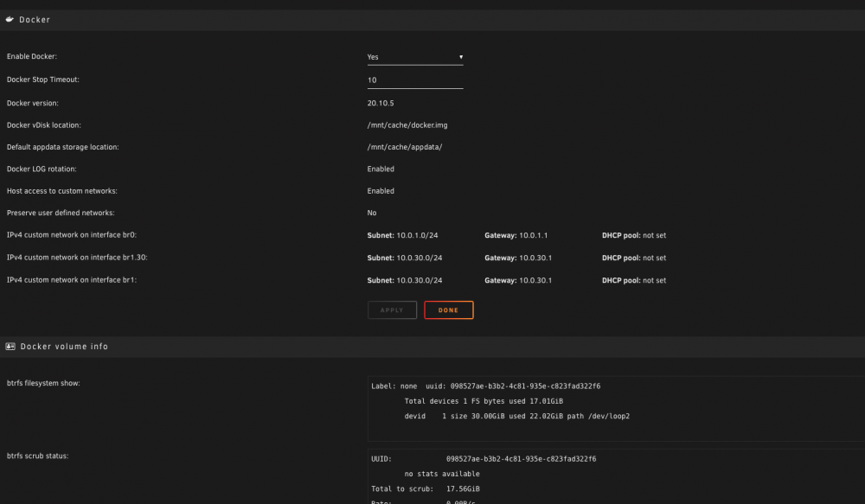Click the Docker version label

click(x=33, y=103)
